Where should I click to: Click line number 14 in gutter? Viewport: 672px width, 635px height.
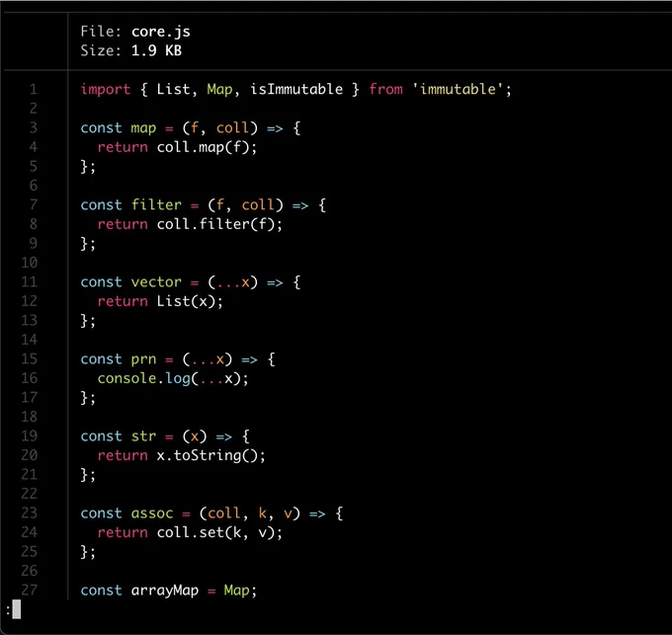point(29,340)
